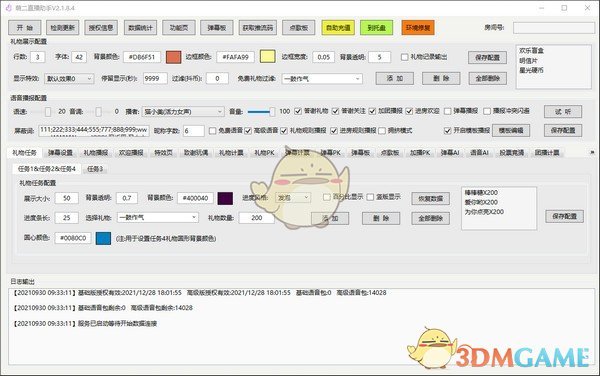Click the 恢复数据 button

coord(430,199)
